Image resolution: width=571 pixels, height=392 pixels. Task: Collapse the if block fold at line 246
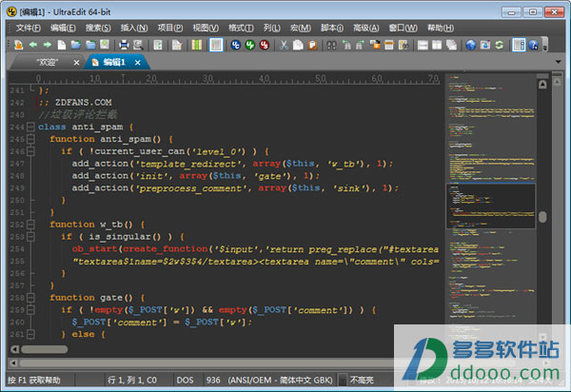point(31,151)
